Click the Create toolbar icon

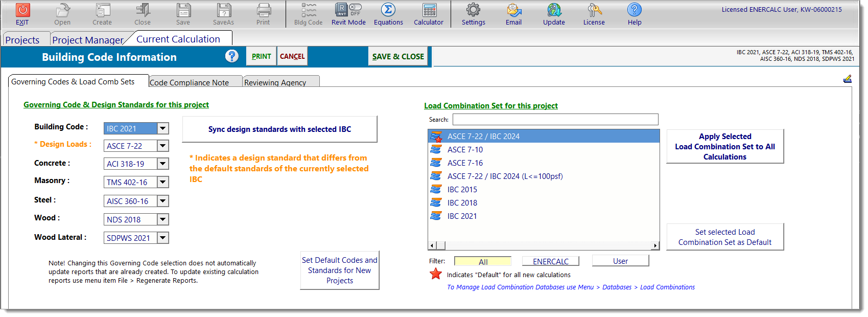tap(103, 10)
